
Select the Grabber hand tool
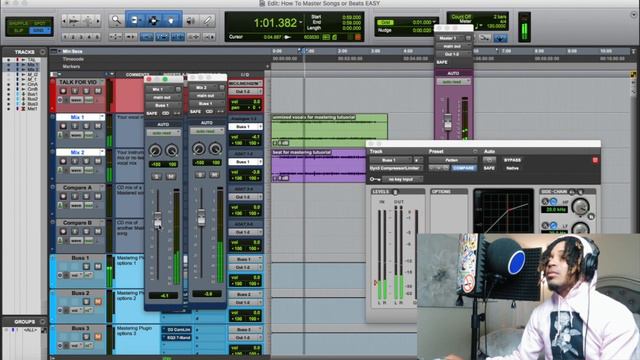[x=171, y=20]
